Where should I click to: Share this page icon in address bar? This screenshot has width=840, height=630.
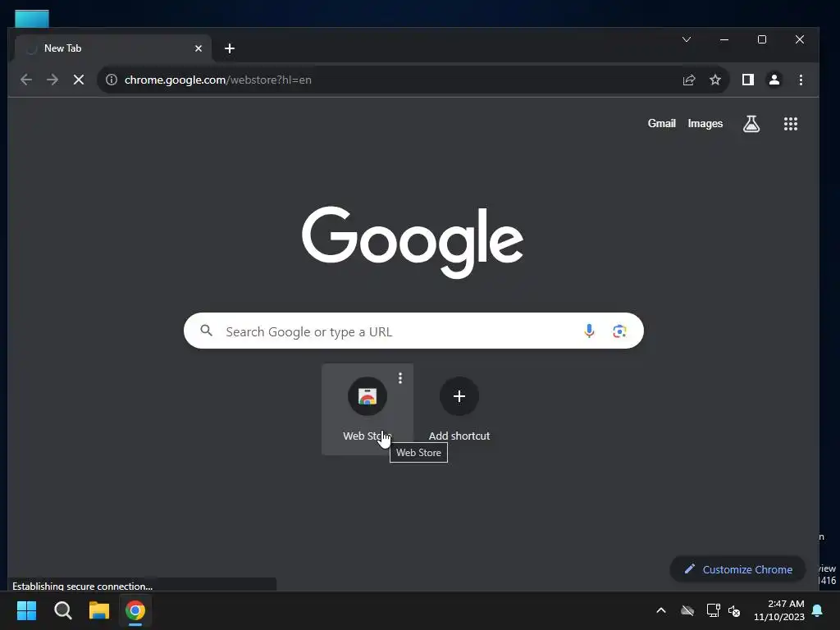point(689,80)
